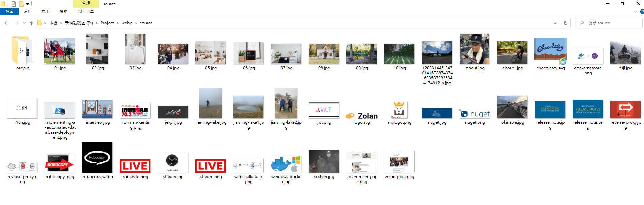Open the address bar history dropdown

click(x=555, y=23)
